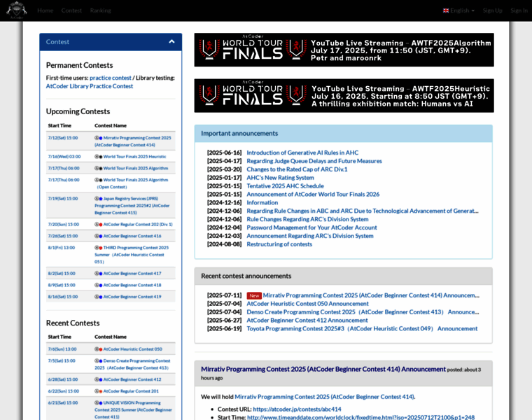Screen dimensions: 532x420
Task: Open the timeanddate Start Time link
Action: coord(360,417)
